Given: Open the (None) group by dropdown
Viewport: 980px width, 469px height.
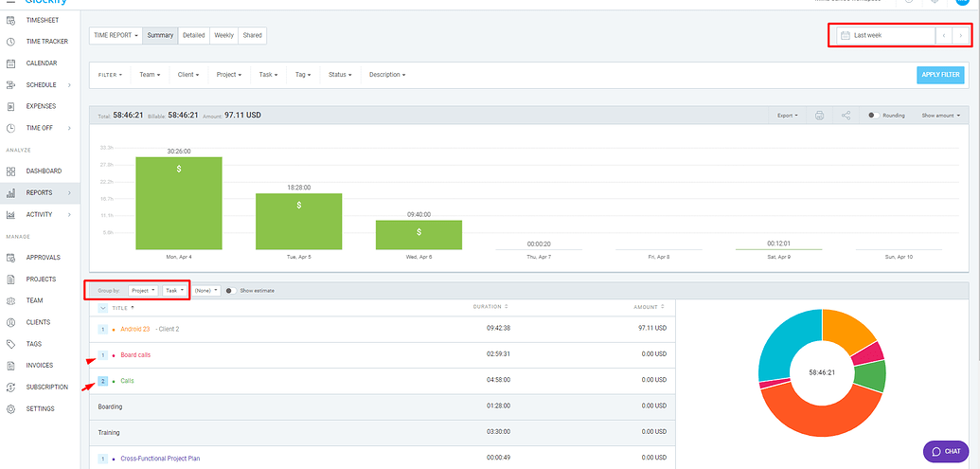Looking at the screenshot, I should coord(206,291).
